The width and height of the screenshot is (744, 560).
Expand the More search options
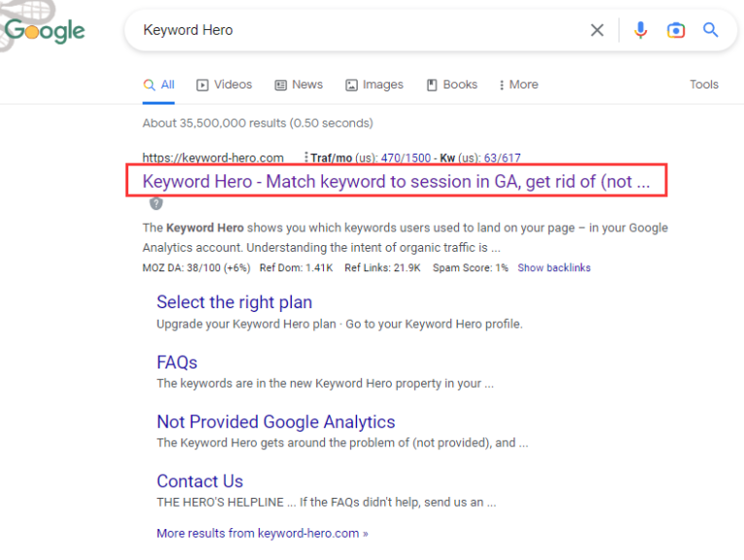(518, 85)
